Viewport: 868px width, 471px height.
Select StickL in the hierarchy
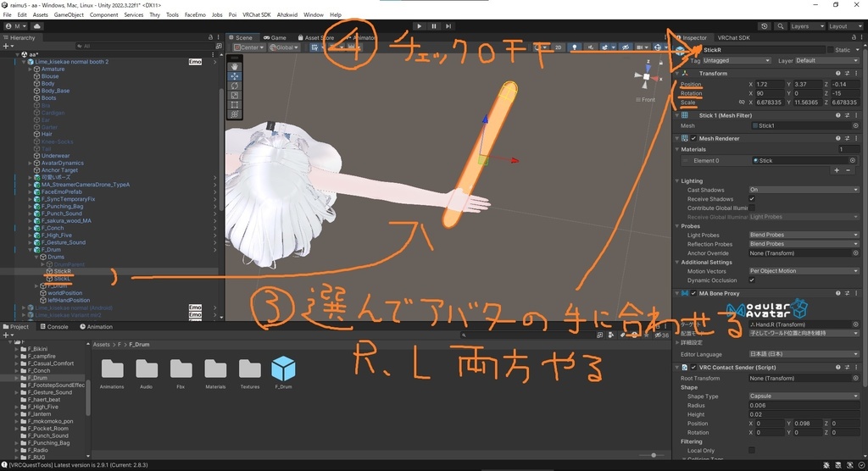click(x=62, y=279)
